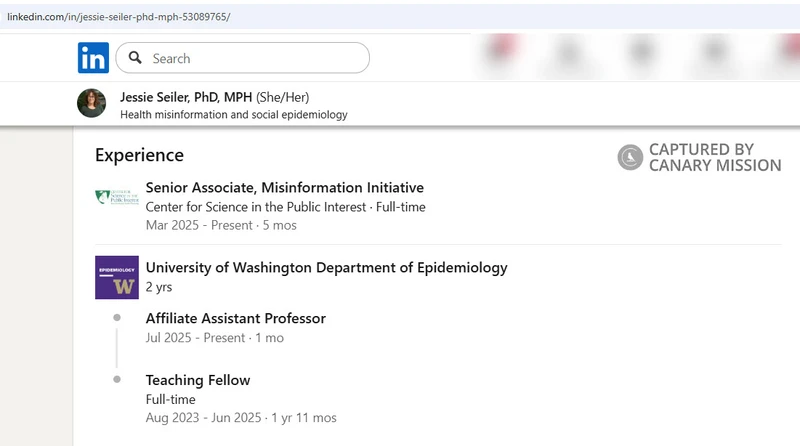Select the Teaching Fellow position

pos(198,380)
